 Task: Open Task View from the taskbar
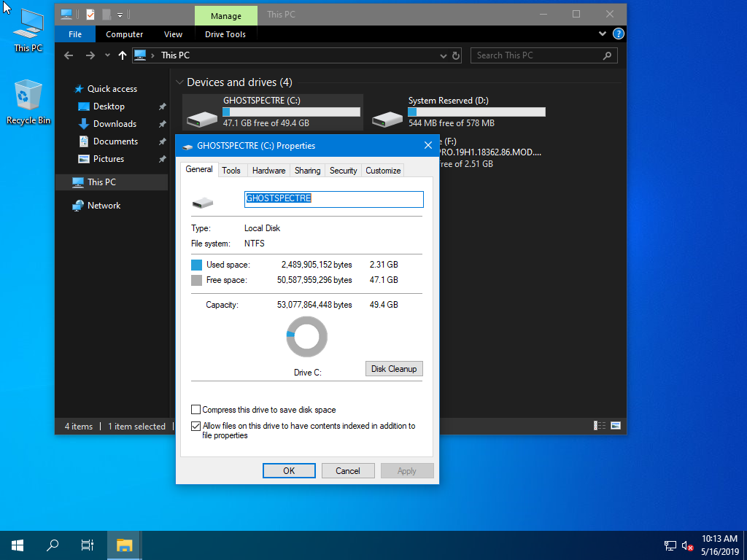point(88,545)
